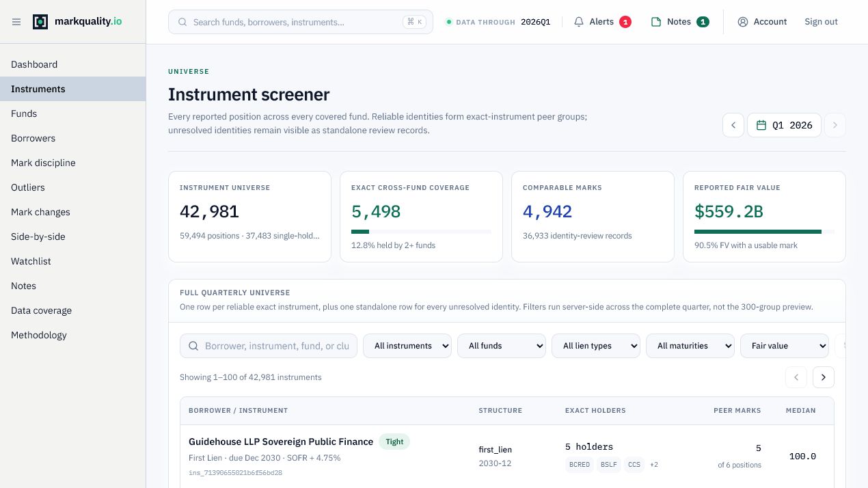
Task: Open Data coverage in sidebar
Action: [x=73, y=310]
